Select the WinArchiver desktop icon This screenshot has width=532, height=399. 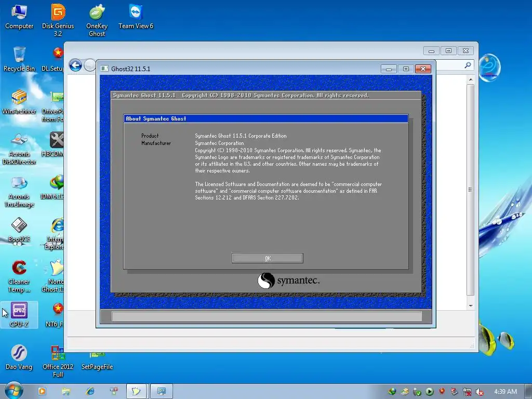coord(19,102)
